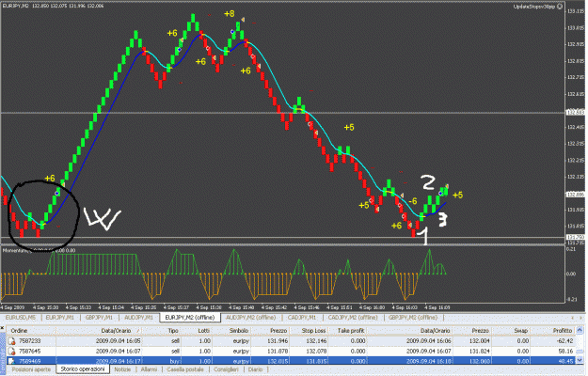
Task: Click the UpdateStopsv3tpip expert label
Action: (534, 7)
